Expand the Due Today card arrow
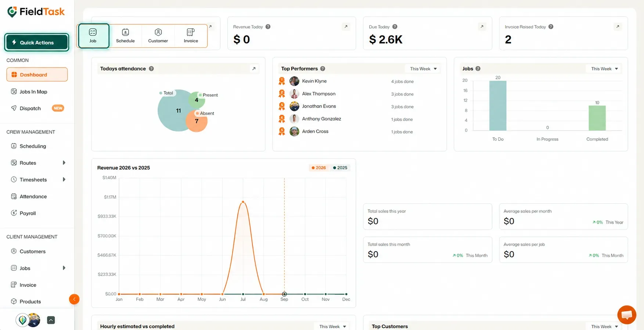The height and width of the screenshot is (330, 644). (482, 26)
